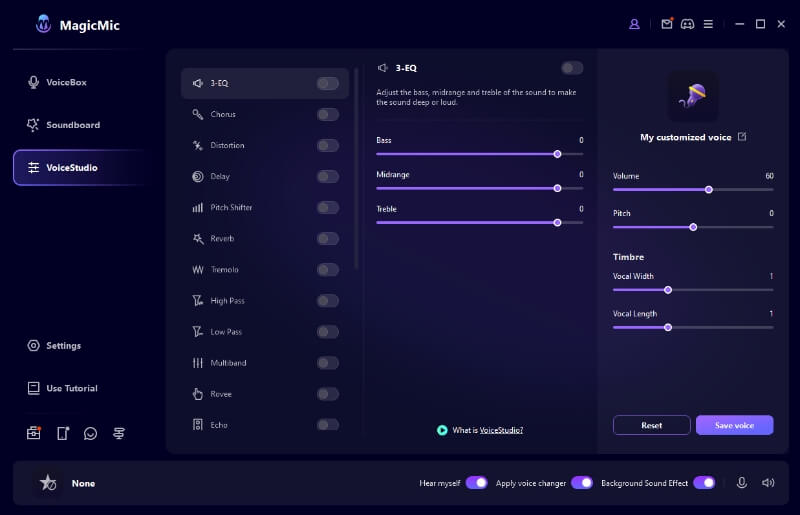
Task: Click the speaker icon in bottom bar
Action: tap(768, 483)
